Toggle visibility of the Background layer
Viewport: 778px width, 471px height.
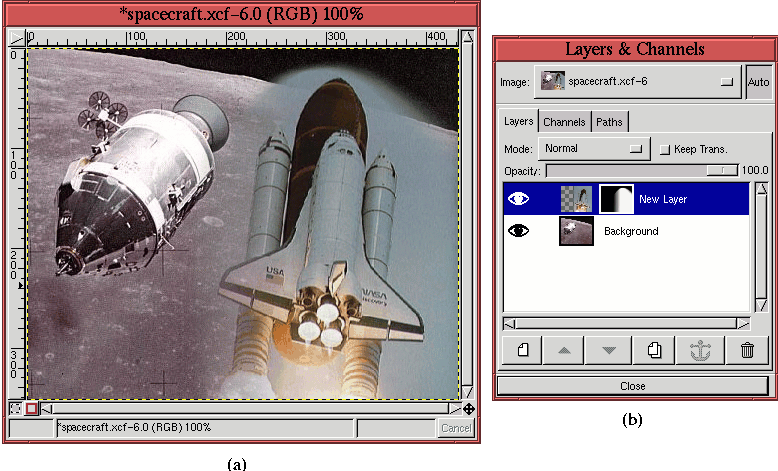pos(519,231)
